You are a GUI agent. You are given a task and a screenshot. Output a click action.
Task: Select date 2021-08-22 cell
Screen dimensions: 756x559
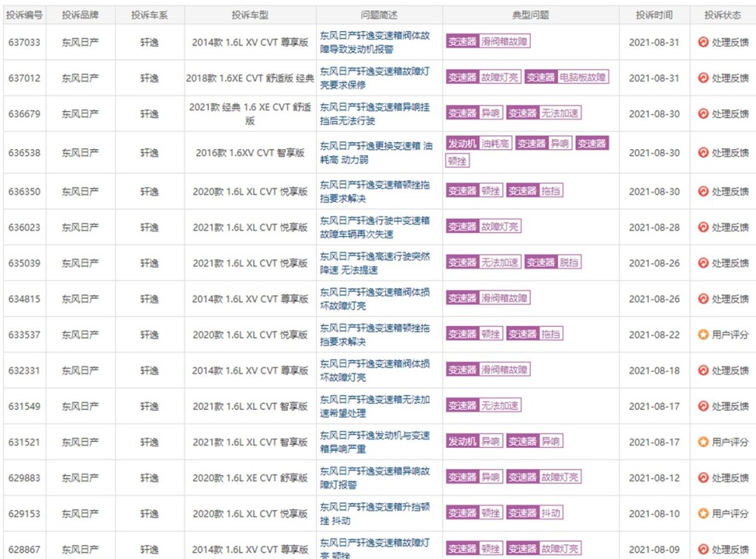click(x=654, y=335)
